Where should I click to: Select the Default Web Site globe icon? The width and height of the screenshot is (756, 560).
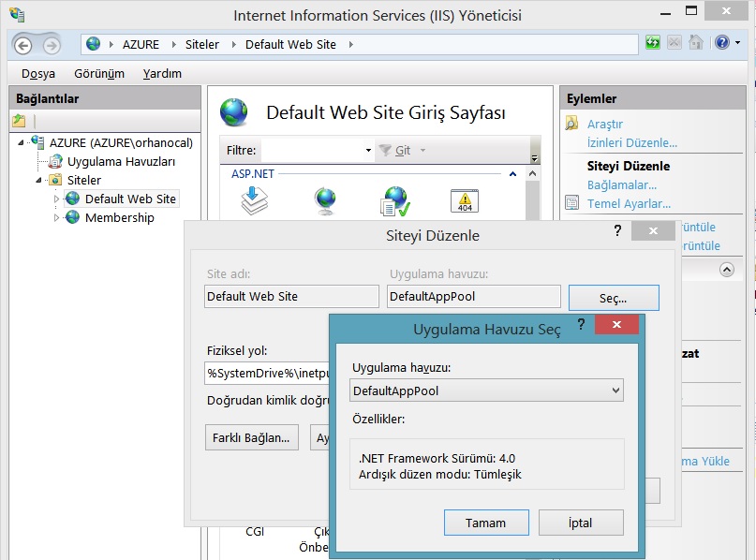pos(72,199)
